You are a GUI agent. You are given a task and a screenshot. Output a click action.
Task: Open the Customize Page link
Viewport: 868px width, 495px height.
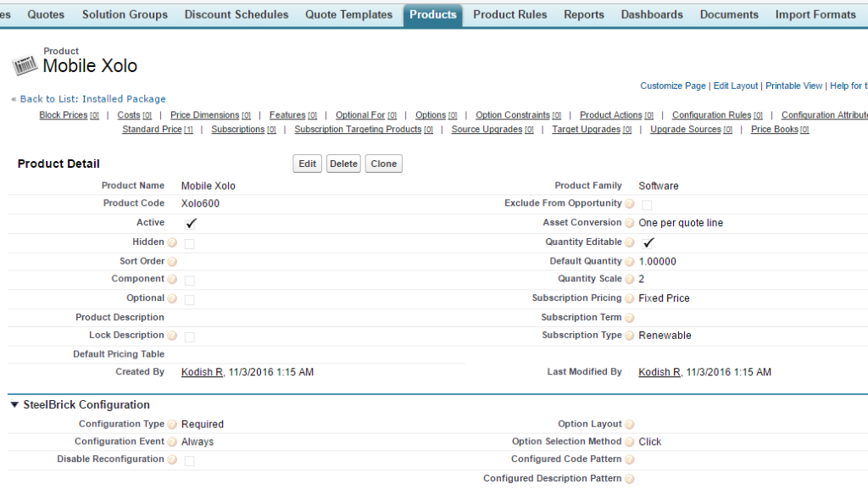pos(672,86)
